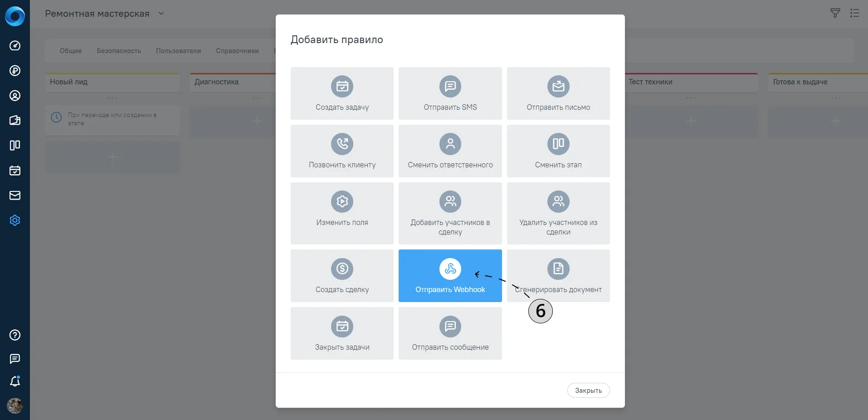Select the Send email (Отправить письмо) tile

pos(558,93)
